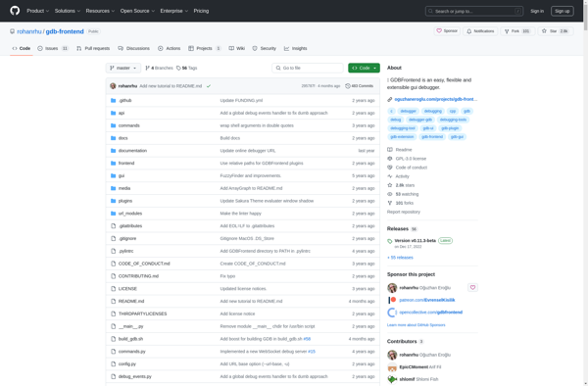This screenshot has width=588, height=386.
Task: Open the Open Source menu
Action: click(x=137, y=11)
